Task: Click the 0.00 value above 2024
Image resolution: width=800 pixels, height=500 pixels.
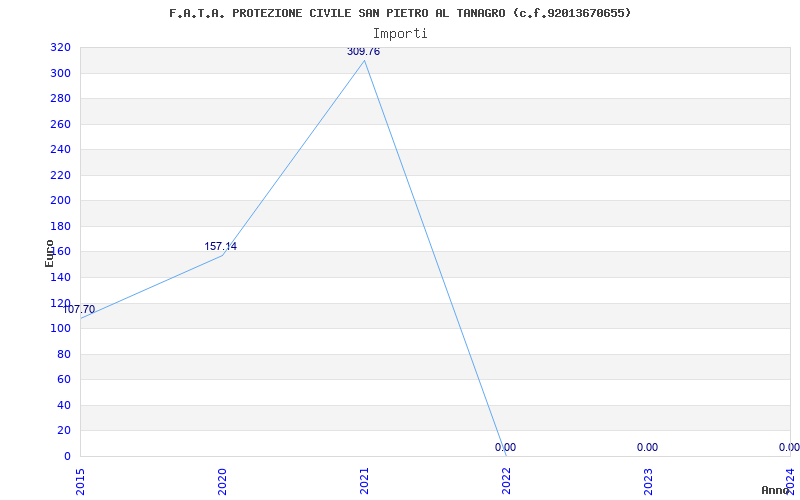Action: tap(789, 447)
